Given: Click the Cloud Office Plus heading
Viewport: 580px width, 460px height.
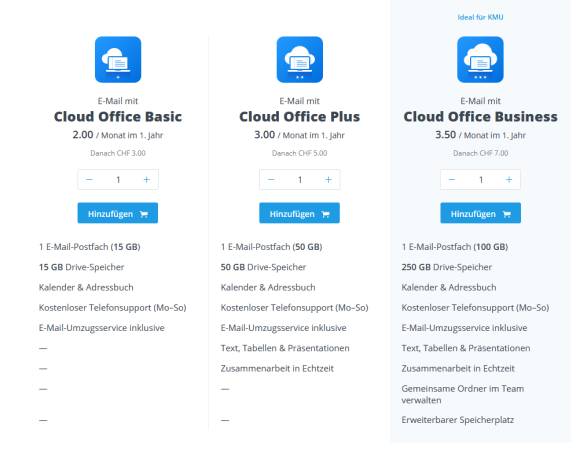Looking at the screenshot, I should 300,117.
